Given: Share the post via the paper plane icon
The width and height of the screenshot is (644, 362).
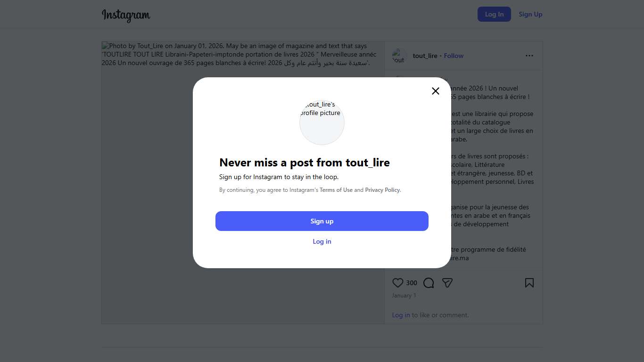Looking at the screenshot, I should point(447,283).
